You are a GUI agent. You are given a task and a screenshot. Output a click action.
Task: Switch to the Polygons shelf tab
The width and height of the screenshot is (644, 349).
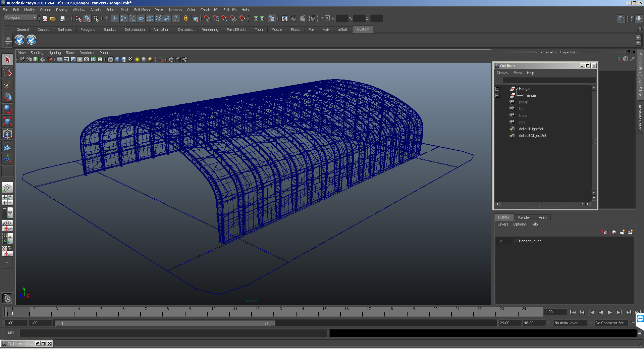point(88,30)
